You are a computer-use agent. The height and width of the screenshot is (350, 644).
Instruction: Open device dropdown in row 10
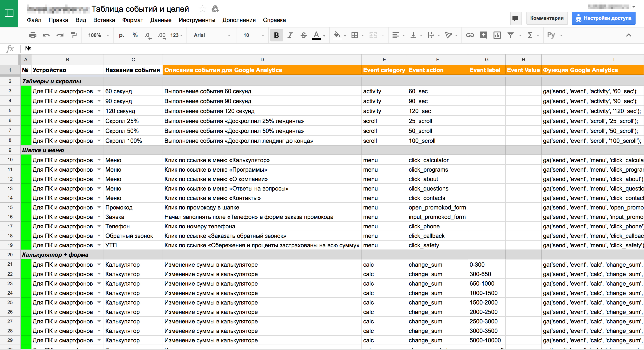pyautogui.click(x=99, y=160)
